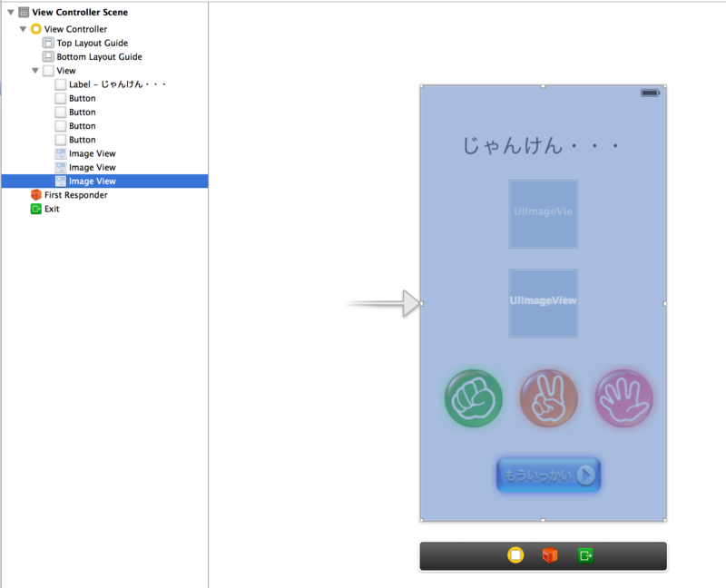Collapse the View Controller Scene disclosure triangle
The height and width of the screenshot is (588, 726).
pos(11,13)
